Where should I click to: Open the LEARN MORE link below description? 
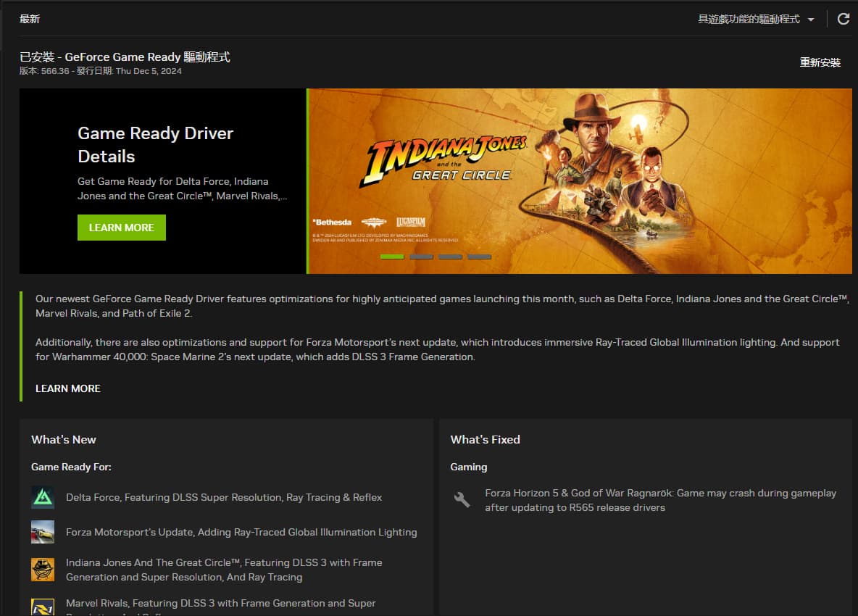pyautogui.click(x=68, y=388)
